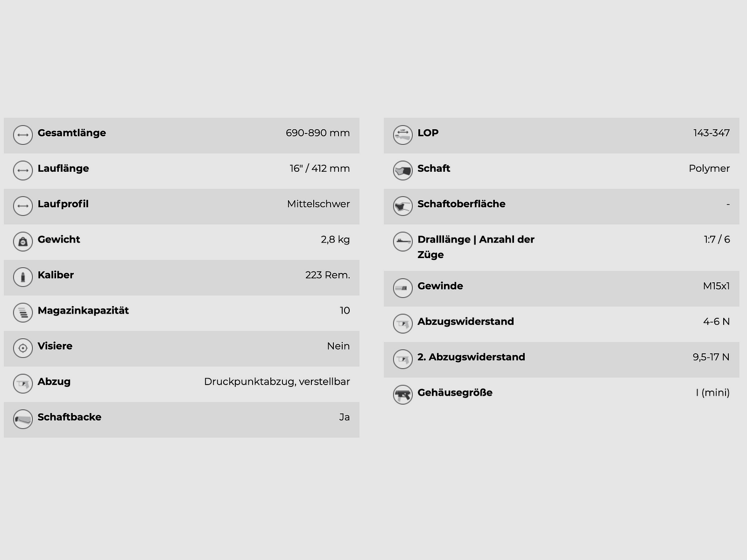Click the Gesamtlänge double-arrow icon
The width and height of the screenshot is (747, 560).
coord(23,135)
